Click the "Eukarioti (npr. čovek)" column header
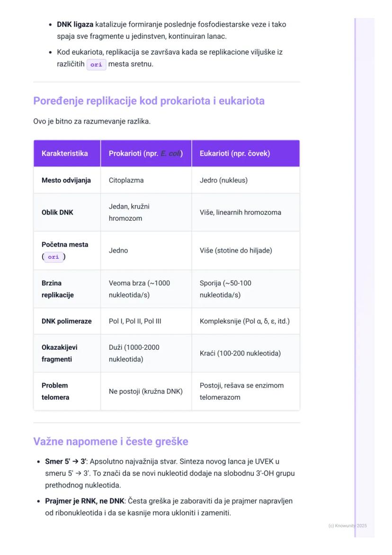 tap(234, 154)
